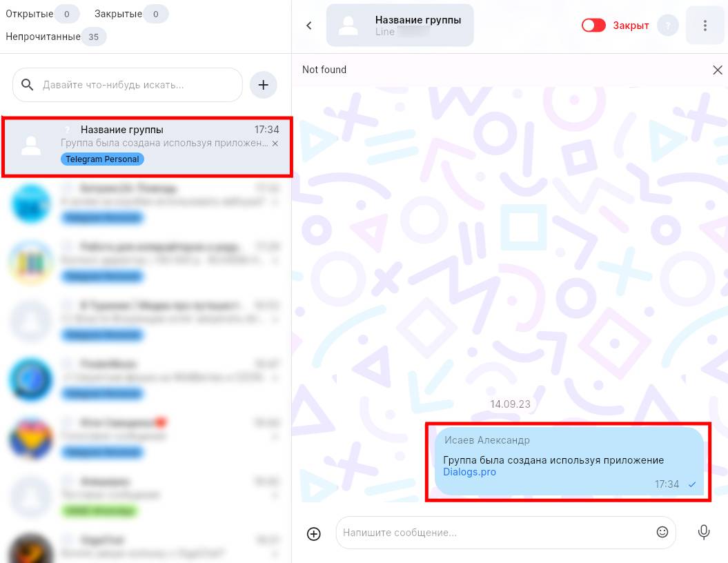Click the search field Давайте что-нибудь искать
The width and height of the screenshot is (728, 563).
138,85
